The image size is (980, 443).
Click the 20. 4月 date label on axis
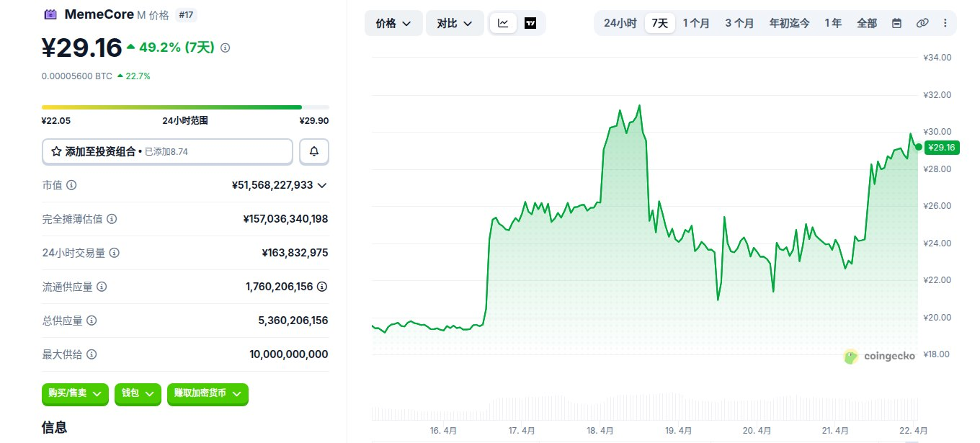(757, 431)
